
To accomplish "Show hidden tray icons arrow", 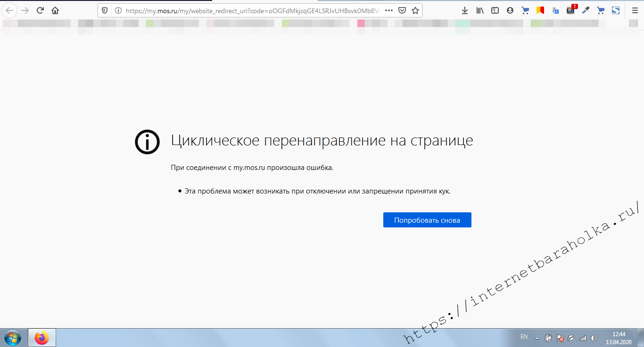I will pyautogui.click(x=537, y=338).
